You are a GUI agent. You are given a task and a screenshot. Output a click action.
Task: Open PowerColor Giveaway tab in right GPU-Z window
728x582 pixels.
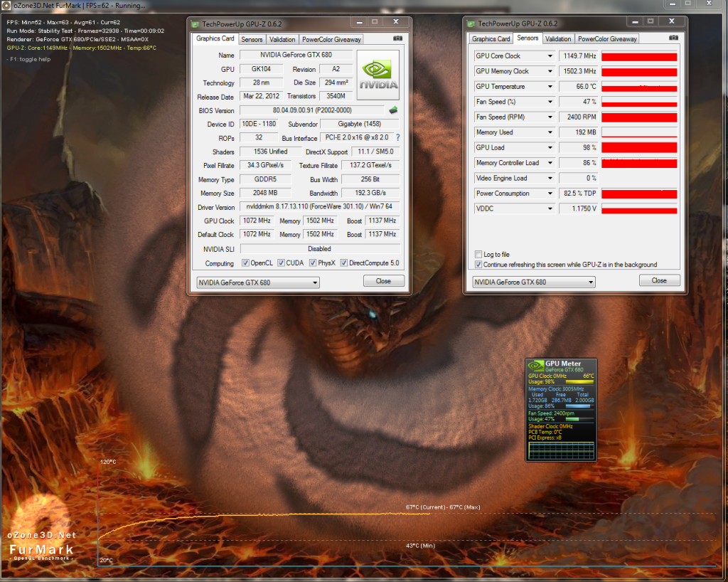click(607, 39)
